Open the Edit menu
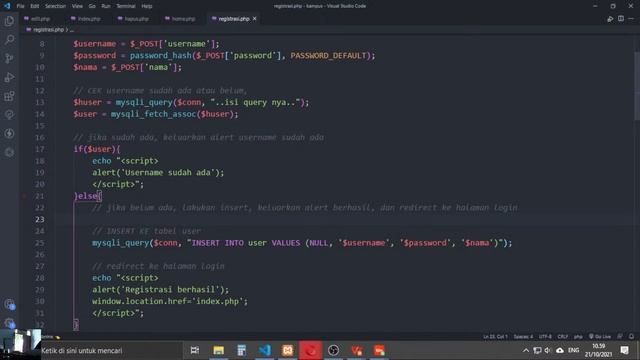The width and height of the screenshot is (640, 360). pyautogui.click(x=35, y=6)
